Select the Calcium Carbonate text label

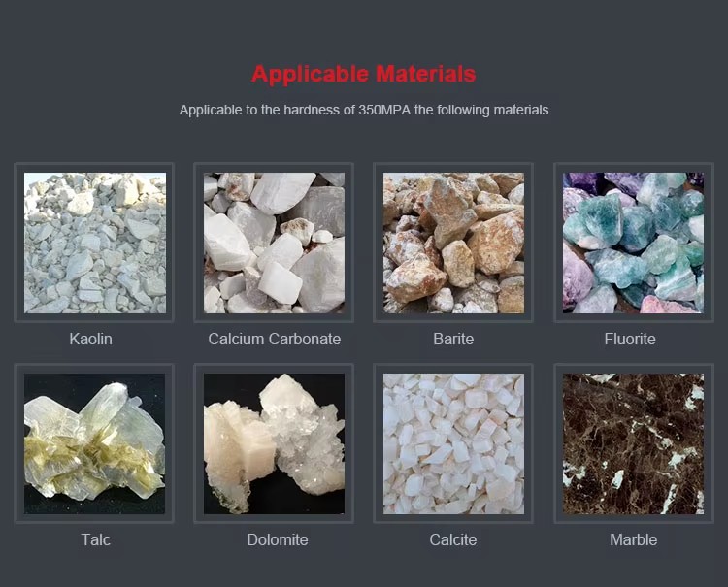pos(275,339)
